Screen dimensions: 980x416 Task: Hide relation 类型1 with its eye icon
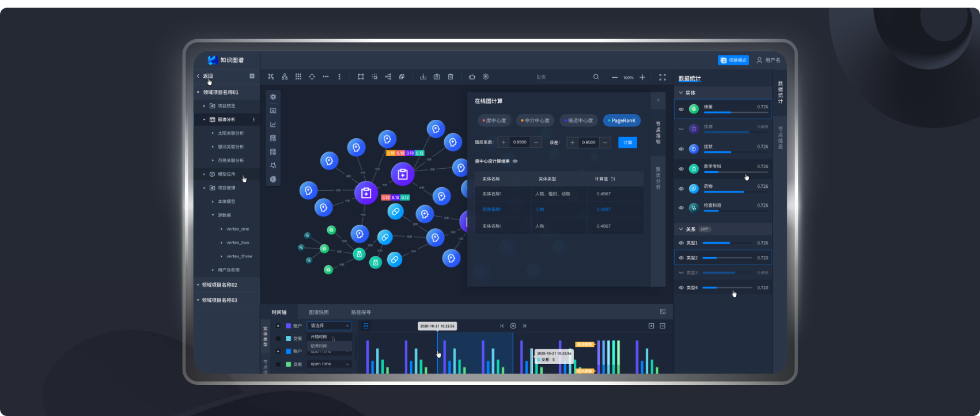pos(681,243)
